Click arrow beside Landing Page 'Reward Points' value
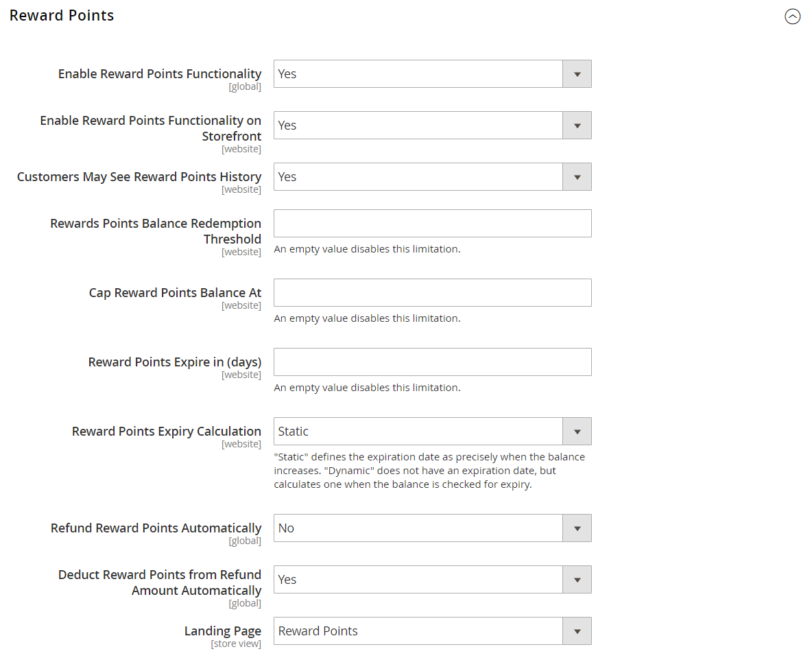This screenshot has height=658, width=812. click(x=577, y=631)
